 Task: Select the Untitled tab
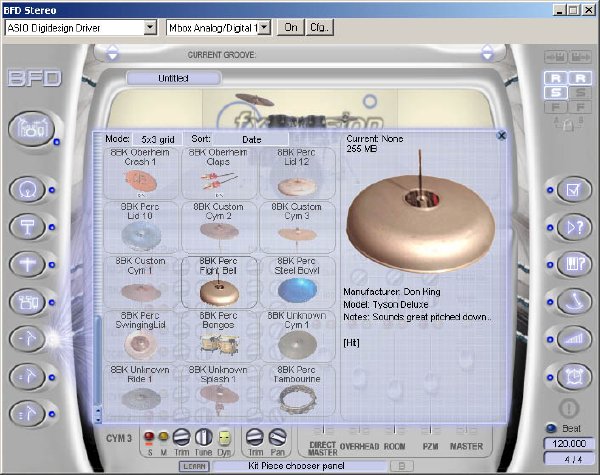tap(173, 78)
